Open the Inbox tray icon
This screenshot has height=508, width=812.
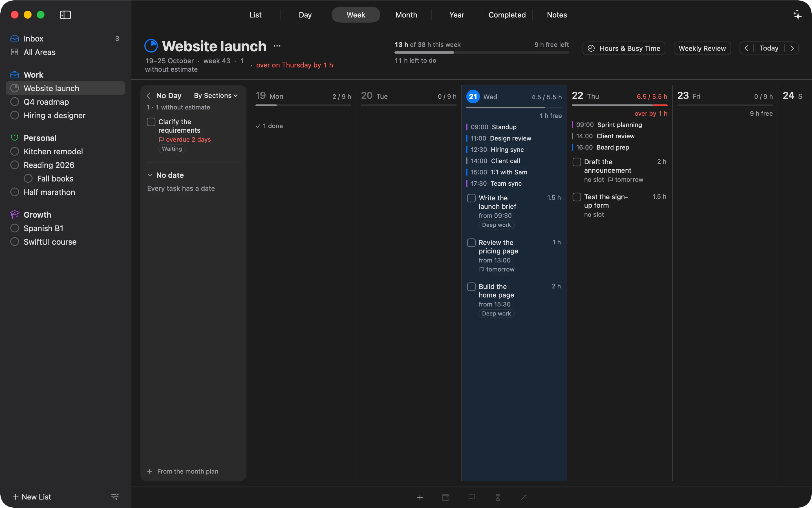[x=14, y=38]
